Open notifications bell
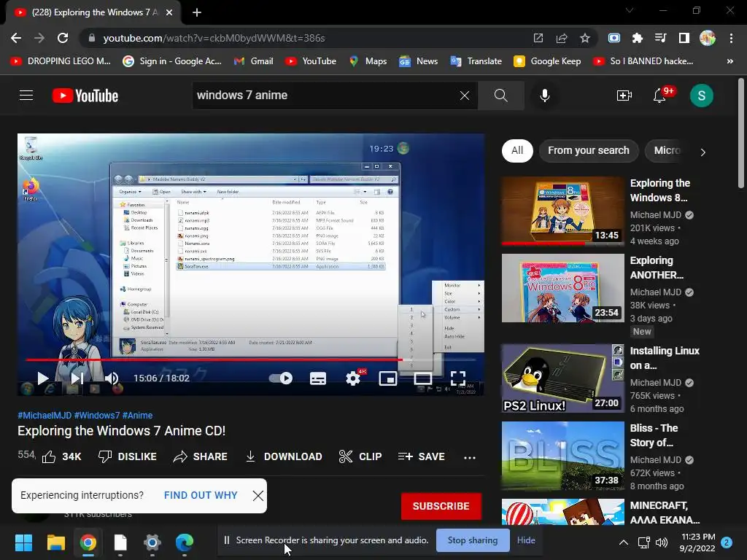 pos(659,96)
